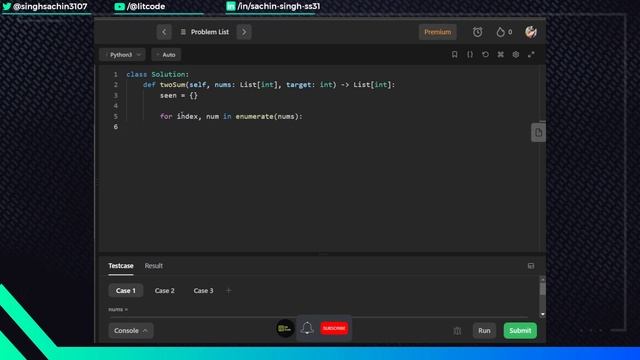Click the bookmark icon in editor toolbar
Viewport: 640px width, 360px height.
[x=454, y=54]
